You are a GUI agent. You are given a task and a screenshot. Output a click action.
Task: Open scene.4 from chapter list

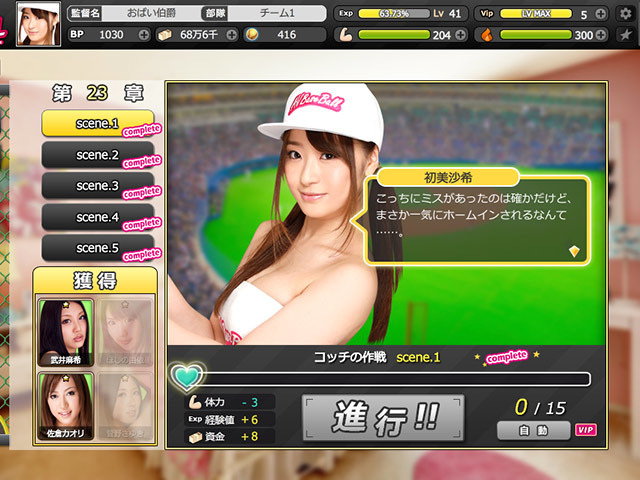(x=97, y=217)
